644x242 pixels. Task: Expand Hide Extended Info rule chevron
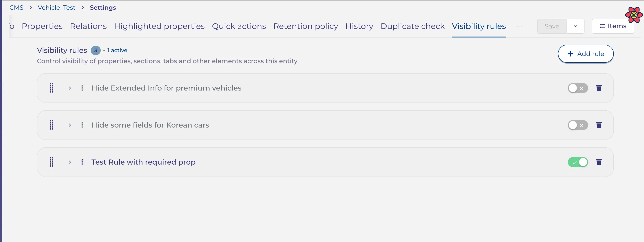(x=70, y=88)
